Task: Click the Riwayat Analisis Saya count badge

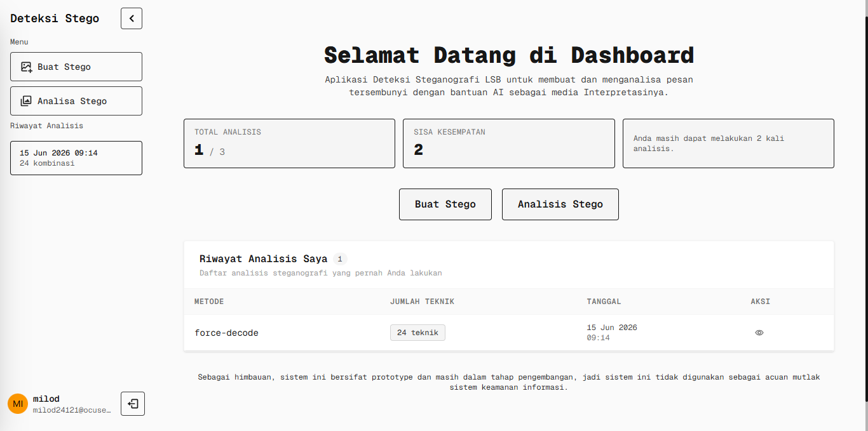Action: [x=340, y=259]
